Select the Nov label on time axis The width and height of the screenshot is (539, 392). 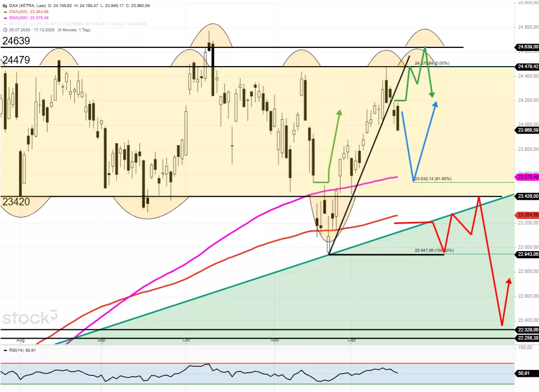coord(275,341)
